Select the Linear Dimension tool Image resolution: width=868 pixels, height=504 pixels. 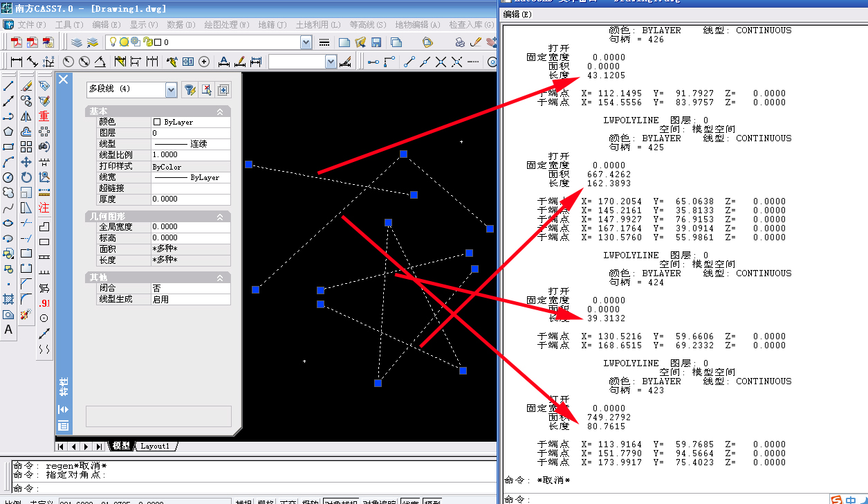[x=17, y=62]
